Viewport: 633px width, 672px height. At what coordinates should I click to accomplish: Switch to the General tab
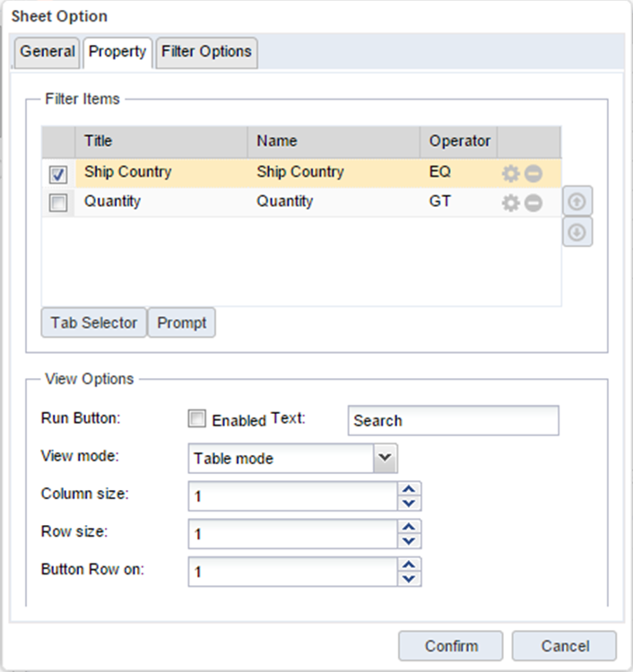click(48, 52)
